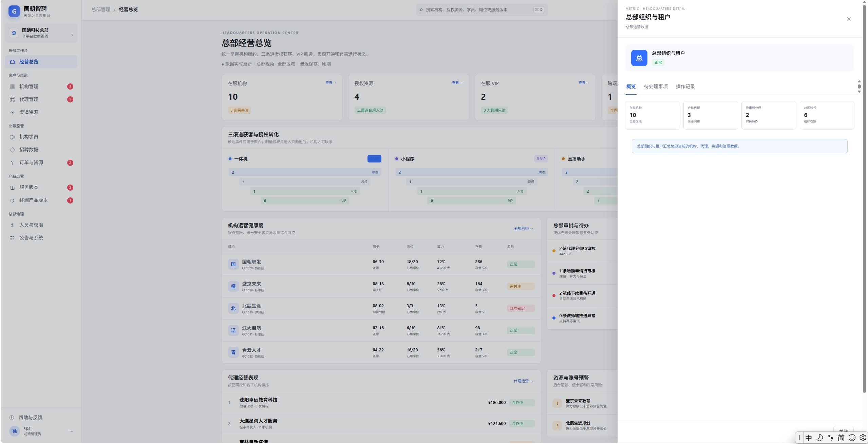Click the 沈阳卓远教育科技 agent row
Viewport: 868px width, 444px height.
tap(381, 403)
